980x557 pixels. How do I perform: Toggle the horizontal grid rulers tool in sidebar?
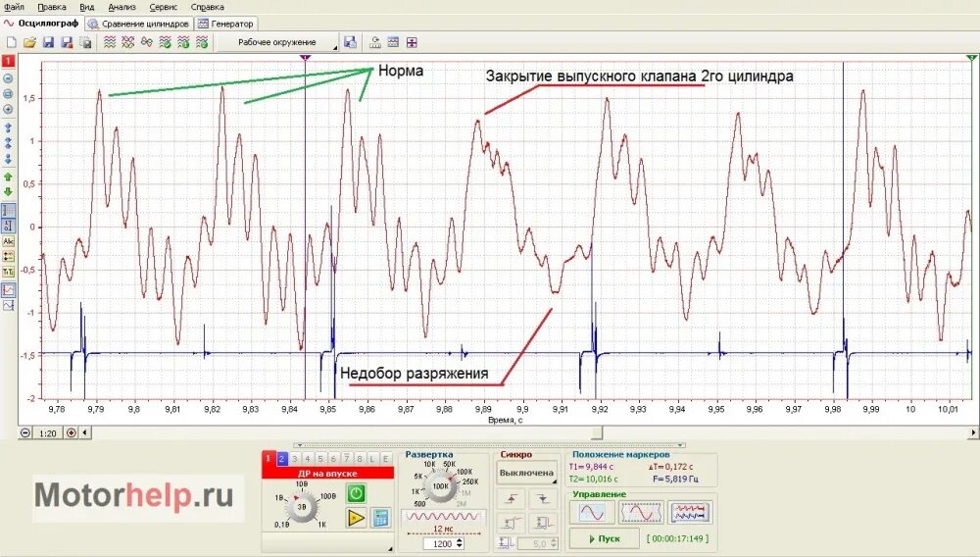8,211
